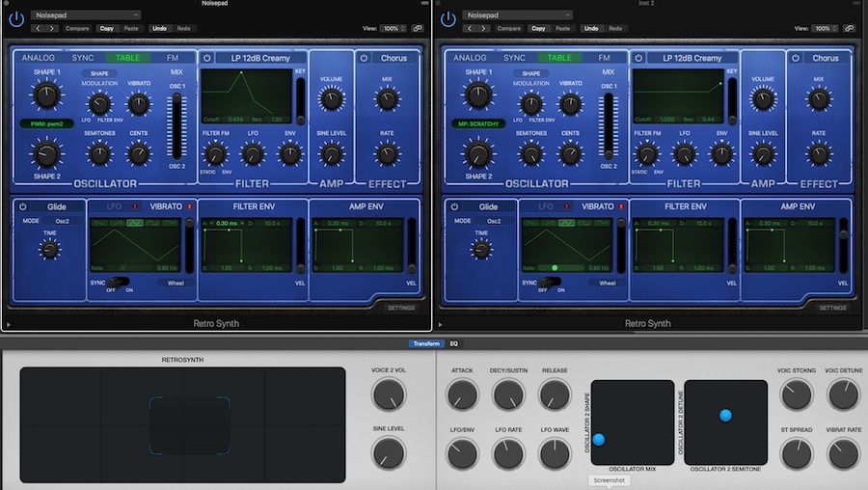Switch to the Transform tab in Smart Controls
Image resolution: width=868 pixels, height=490 pixels.
coord(426,343)
